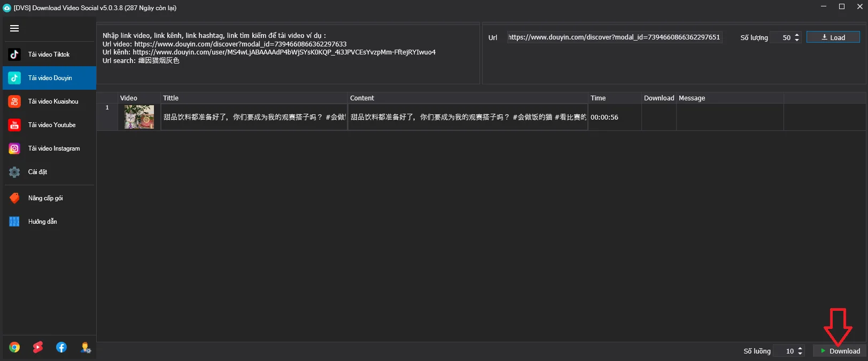Open Tải video Tiktok section
The height and width of the screenshot is (361, 868).
pos(49,54)
